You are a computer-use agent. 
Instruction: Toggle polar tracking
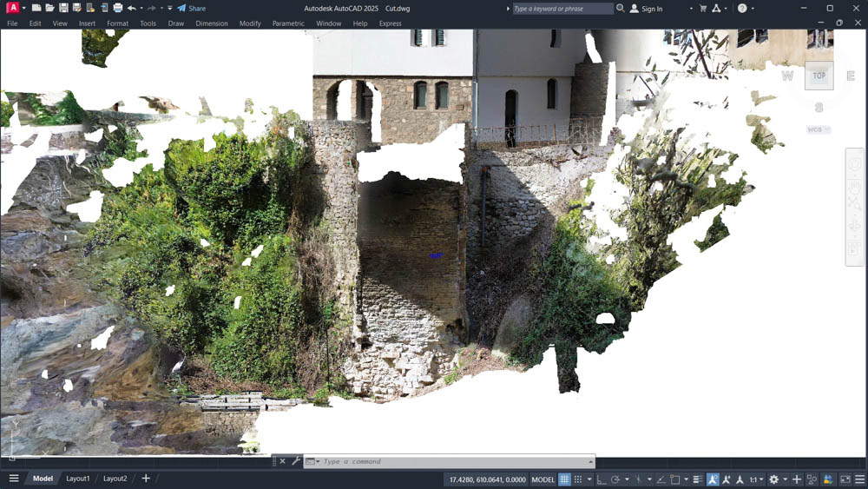click(615, 479)
